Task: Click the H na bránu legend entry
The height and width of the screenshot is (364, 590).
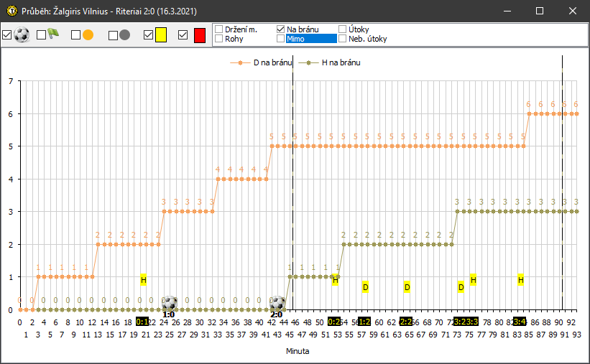Action: click(332, 63)
